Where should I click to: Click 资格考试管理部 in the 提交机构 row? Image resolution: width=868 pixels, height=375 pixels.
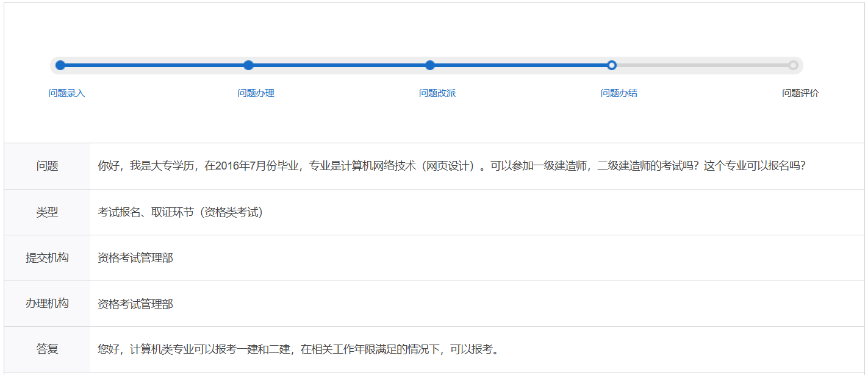click(135, 258)
